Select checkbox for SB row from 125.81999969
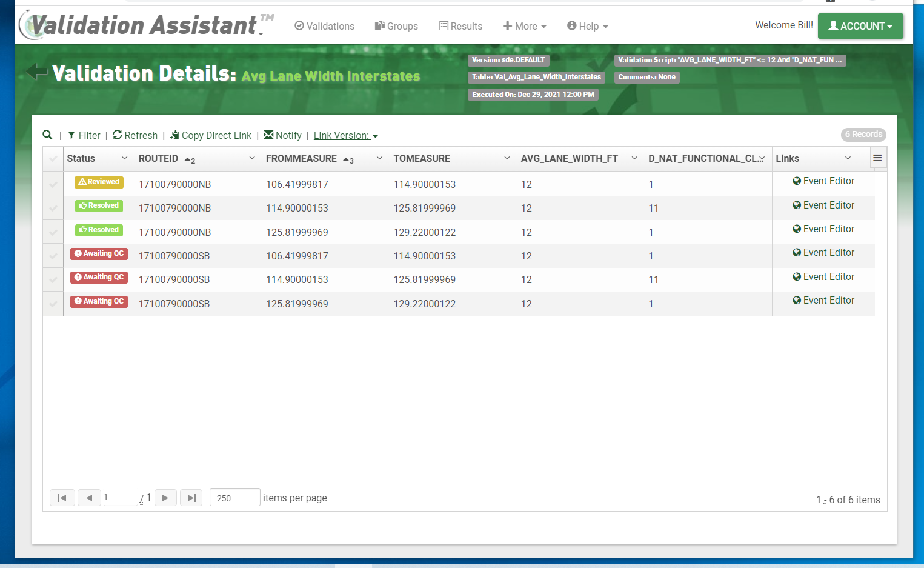Image resolution: width=924 pixels, height=568 pixels. pyautogui.click(x=53, y=304)
